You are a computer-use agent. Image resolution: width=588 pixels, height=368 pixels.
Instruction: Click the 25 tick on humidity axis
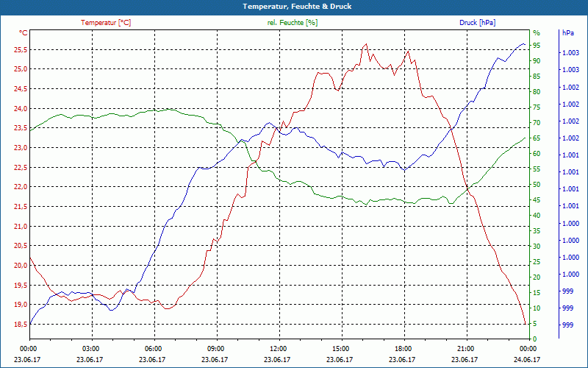pos(537,262)
